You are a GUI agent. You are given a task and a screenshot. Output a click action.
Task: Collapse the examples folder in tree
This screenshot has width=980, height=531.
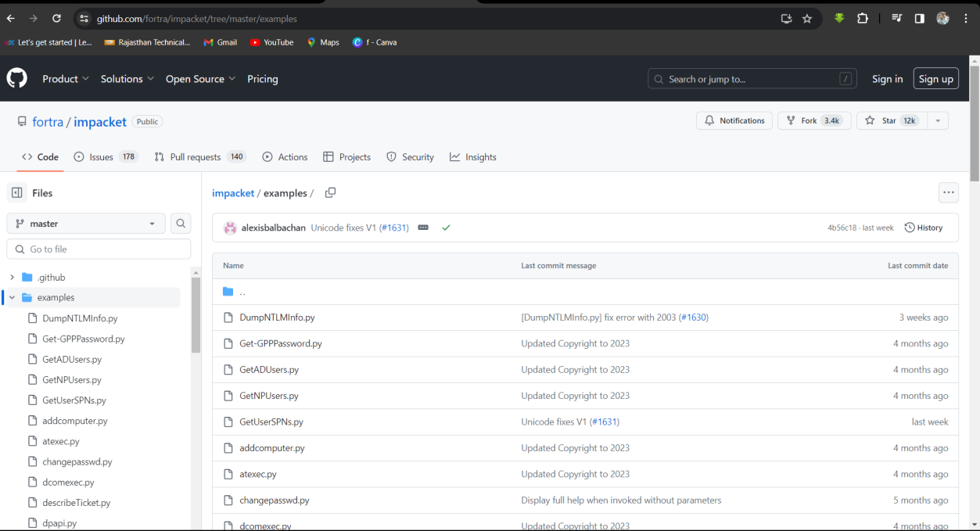(12, 298)
